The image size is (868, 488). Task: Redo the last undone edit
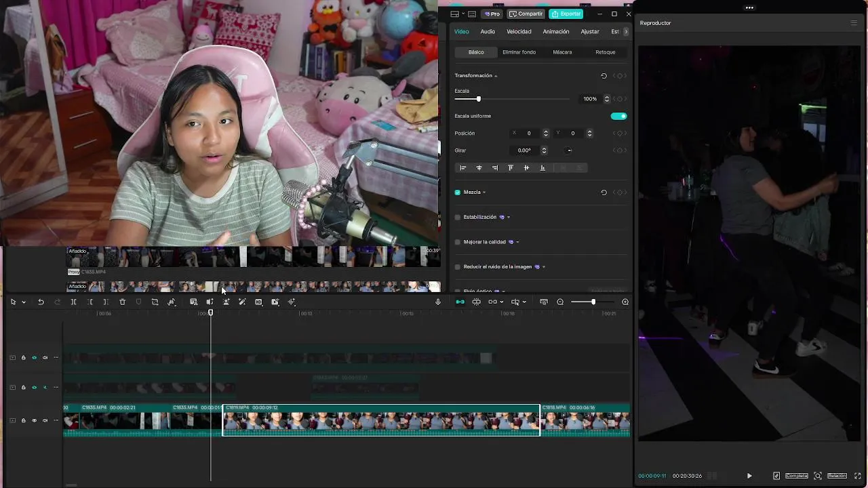point(57,302)
